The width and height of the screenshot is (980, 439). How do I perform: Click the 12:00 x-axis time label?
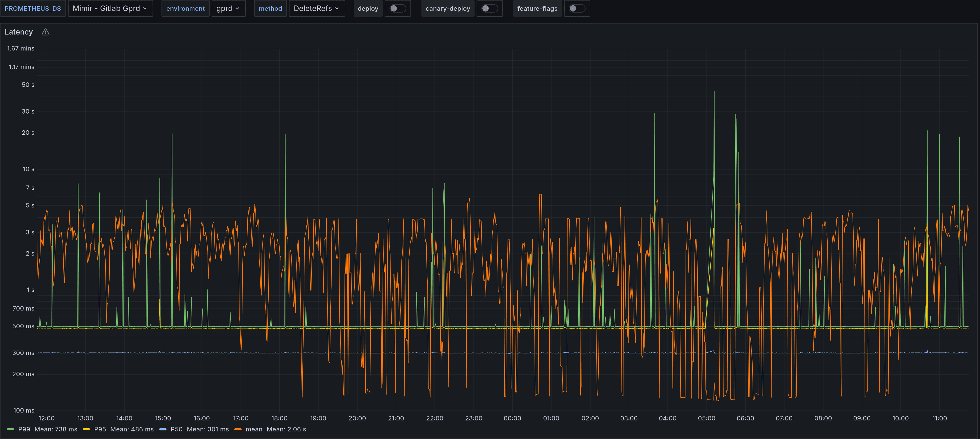pyautogui.click(x=46, y=418)
